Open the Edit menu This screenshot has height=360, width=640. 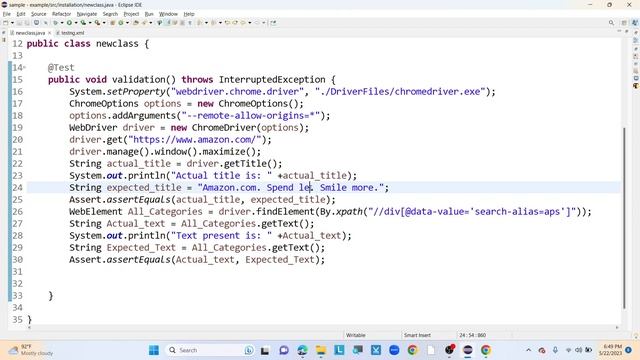tap(20, 14)
